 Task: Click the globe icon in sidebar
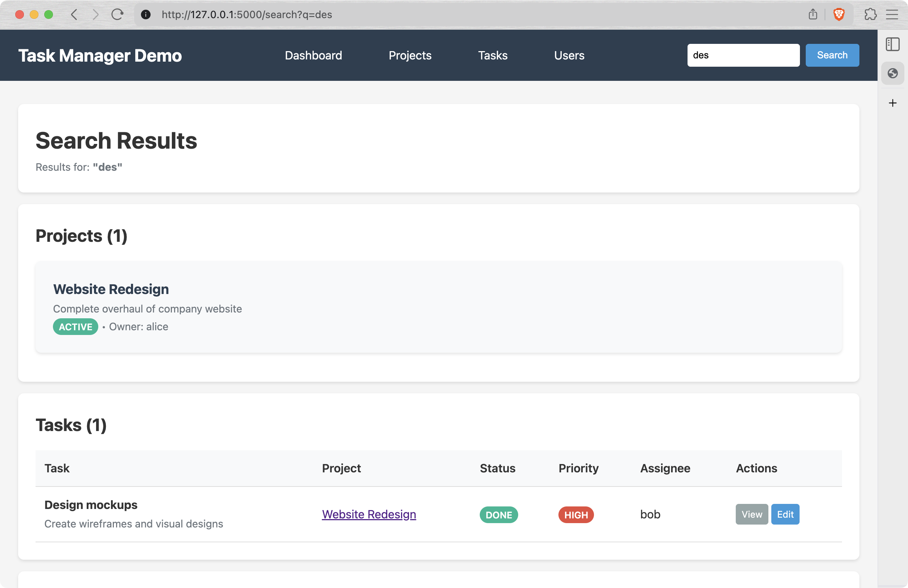click(x=892, y=73)
